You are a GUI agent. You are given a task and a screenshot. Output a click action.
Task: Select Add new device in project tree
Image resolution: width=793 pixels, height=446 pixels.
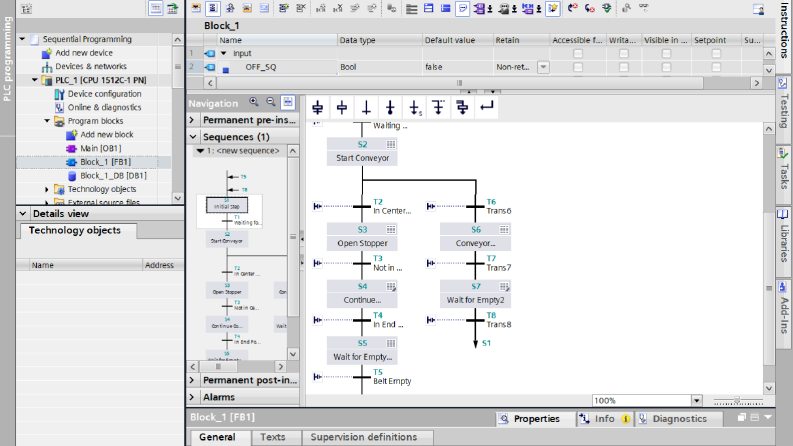[x=84, y=53]
